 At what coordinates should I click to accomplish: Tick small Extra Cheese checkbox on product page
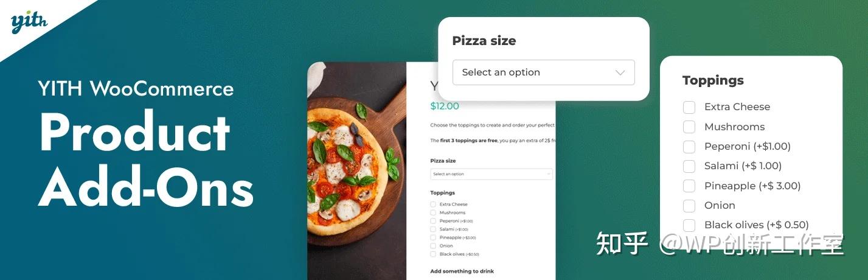pos(433,205)
